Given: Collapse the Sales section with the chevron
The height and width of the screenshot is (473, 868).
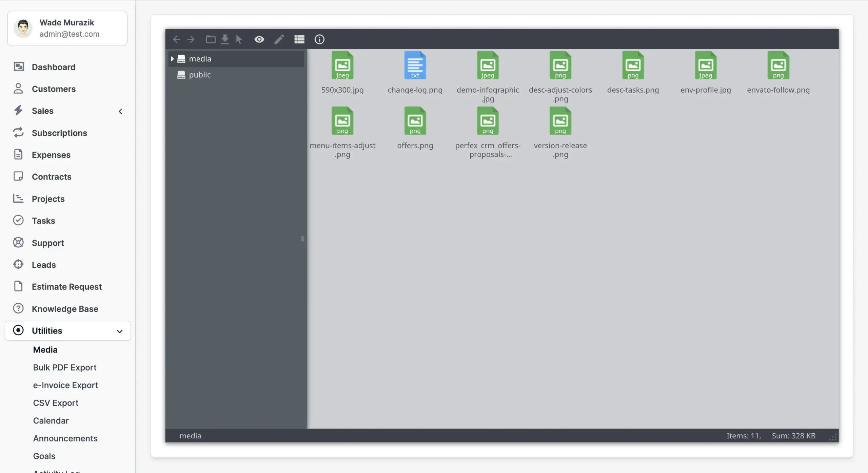Looking at the screenshot, I should [120, 111].
